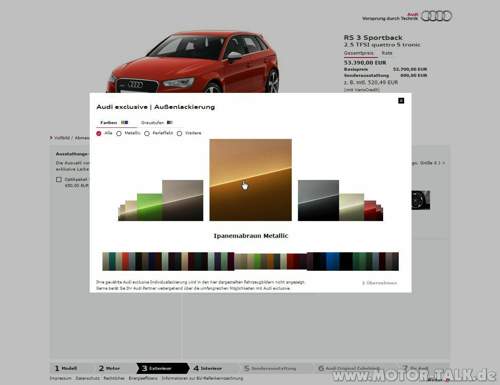This screenshot has width=500, height=385.
Task: Choose the grey-brown swatch left of center
Action: coord(183,200)
